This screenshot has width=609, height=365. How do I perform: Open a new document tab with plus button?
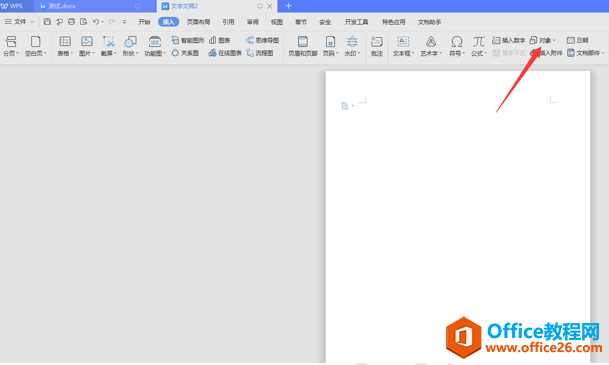coord(288,6)
